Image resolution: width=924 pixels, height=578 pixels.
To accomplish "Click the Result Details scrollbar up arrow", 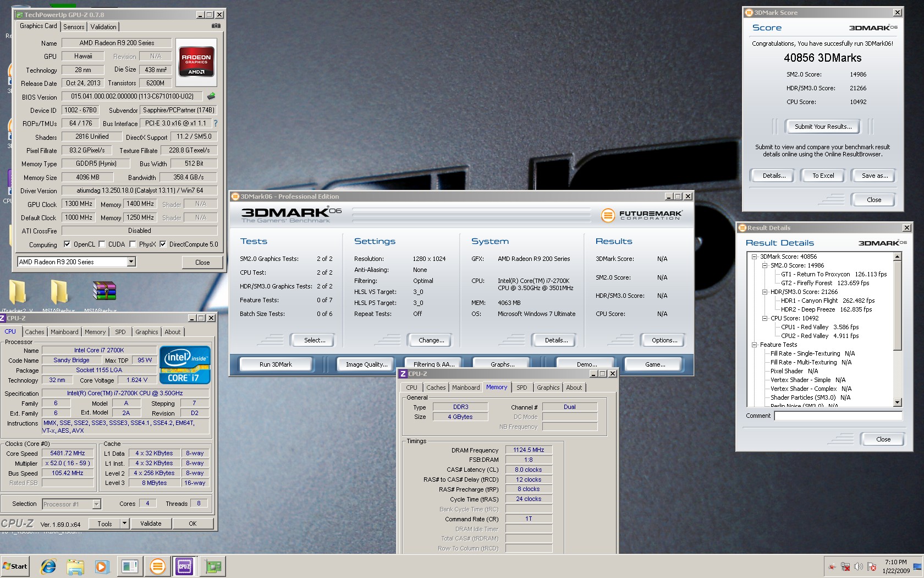I will (x=898, y=257).
